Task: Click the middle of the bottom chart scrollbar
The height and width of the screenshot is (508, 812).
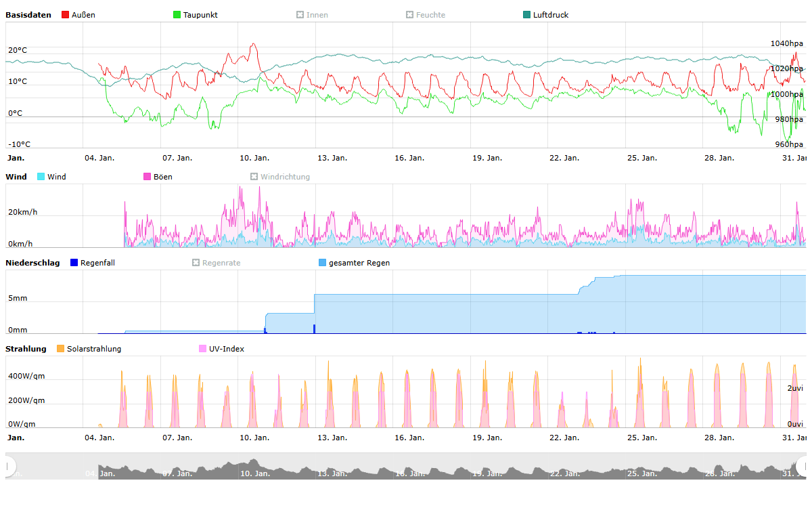Action: tap(406, 466)
